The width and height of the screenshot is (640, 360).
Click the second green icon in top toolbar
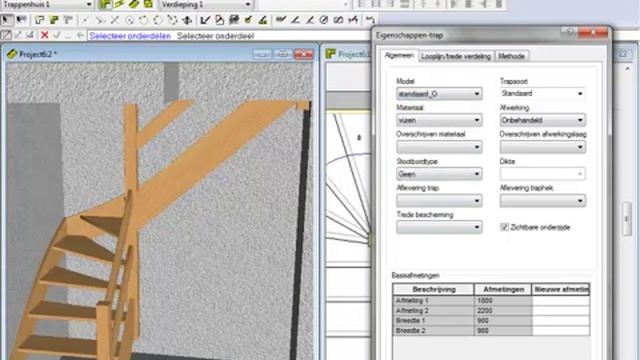[x=120, y=4]
